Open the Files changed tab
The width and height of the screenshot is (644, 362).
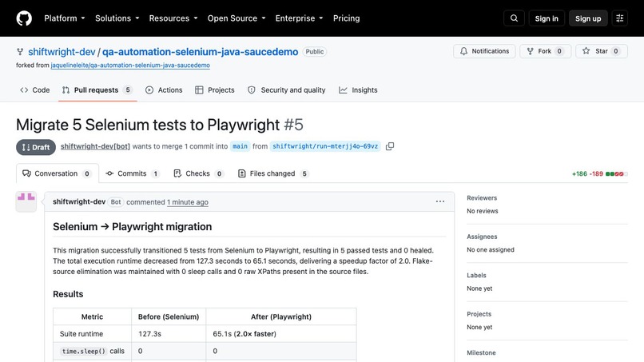coord(273,173)
